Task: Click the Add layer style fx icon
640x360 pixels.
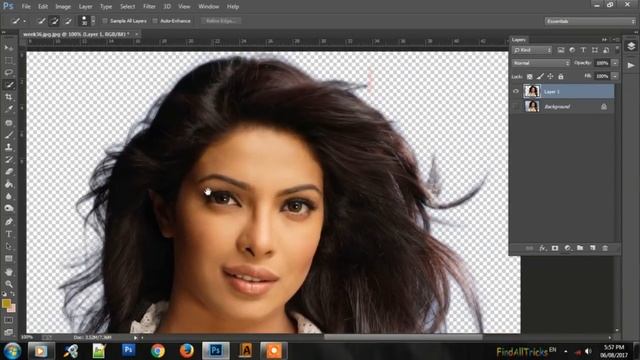Action: pos(542,248)
